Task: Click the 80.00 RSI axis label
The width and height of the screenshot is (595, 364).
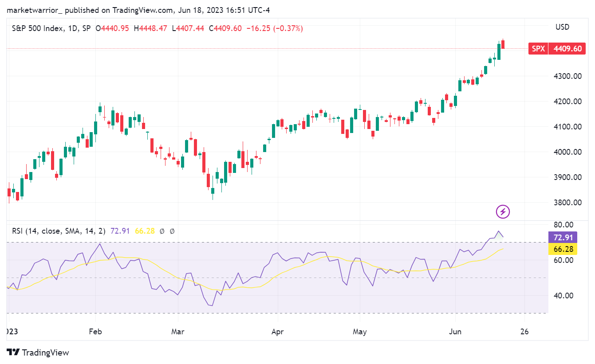Action: click(x=563, y=225)
